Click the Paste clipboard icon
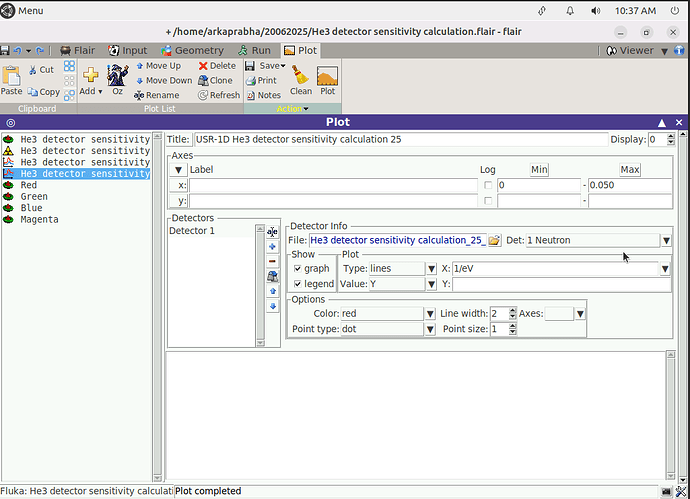Screen dimensions: 690x499 click(11, 76)
